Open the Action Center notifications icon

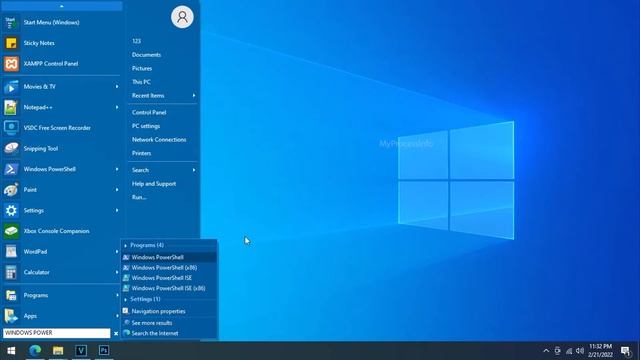[625, 351]
